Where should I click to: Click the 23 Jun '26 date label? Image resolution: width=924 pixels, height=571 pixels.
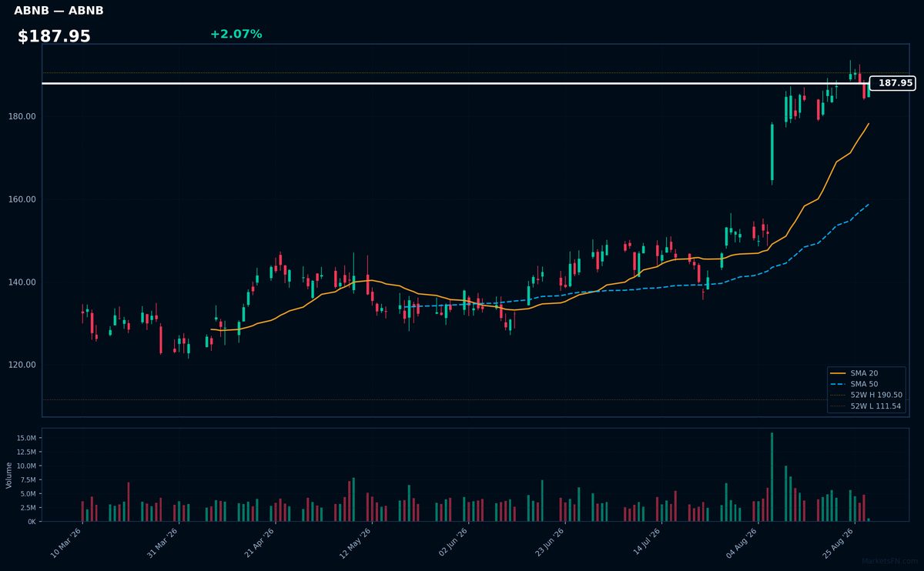548,543
